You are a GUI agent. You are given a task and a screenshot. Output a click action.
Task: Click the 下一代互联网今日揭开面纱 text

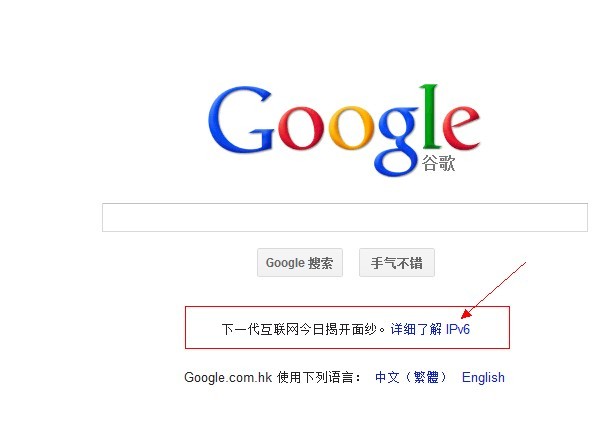click(299, 329)
